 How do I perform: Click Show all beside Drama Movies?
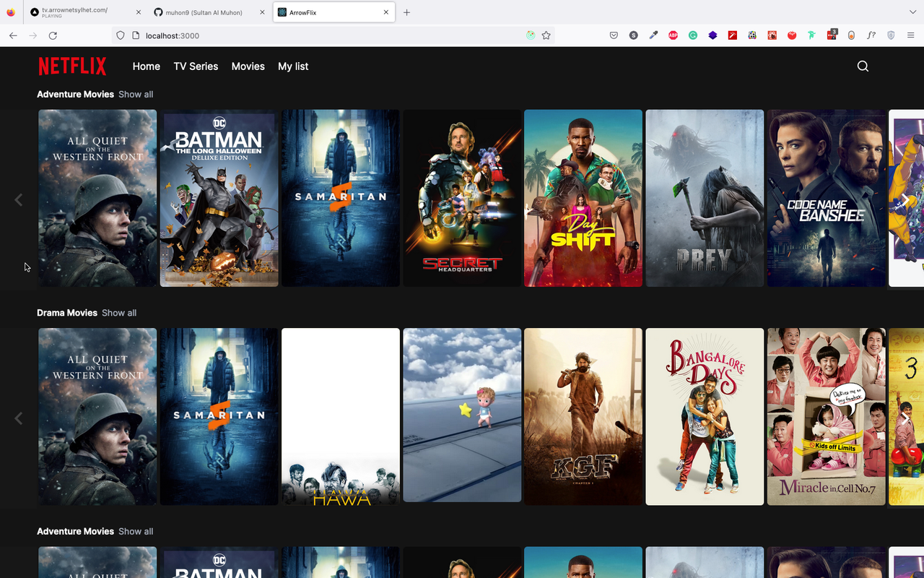point(119,313)
